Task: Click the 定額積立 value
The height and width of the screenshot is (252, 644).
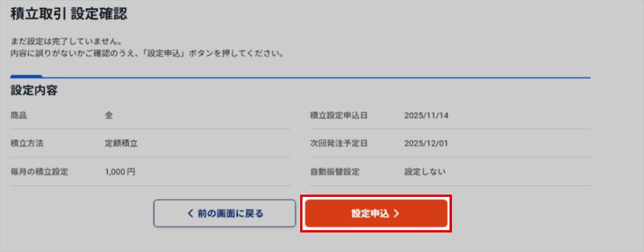Action: (x=121, y=144)
